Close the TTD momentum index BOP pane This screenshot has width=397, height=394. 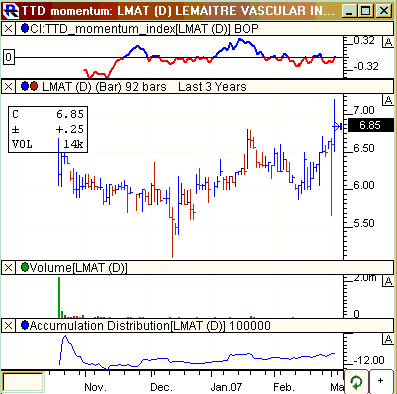coord(8,29)
